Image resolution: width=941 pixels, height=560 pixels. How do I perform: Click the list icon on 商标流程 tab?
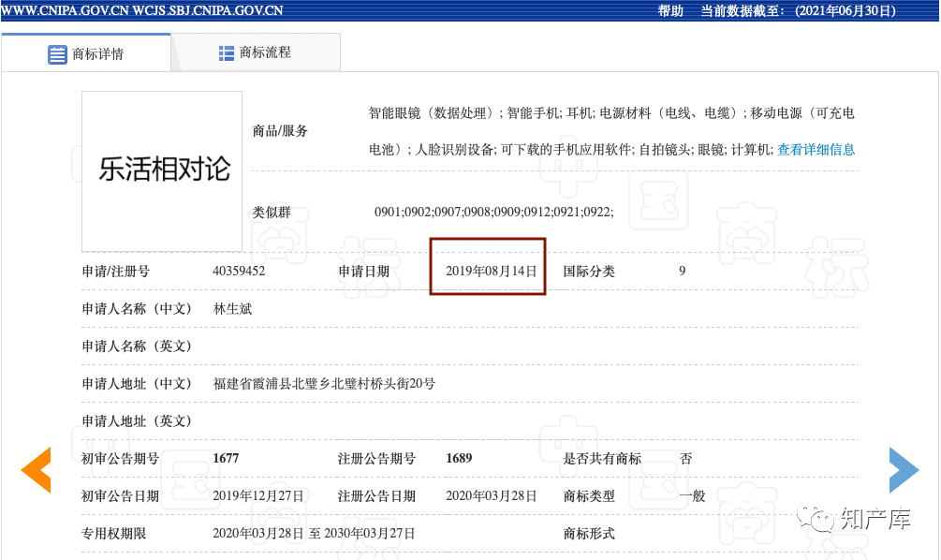(x=227, y=53)
